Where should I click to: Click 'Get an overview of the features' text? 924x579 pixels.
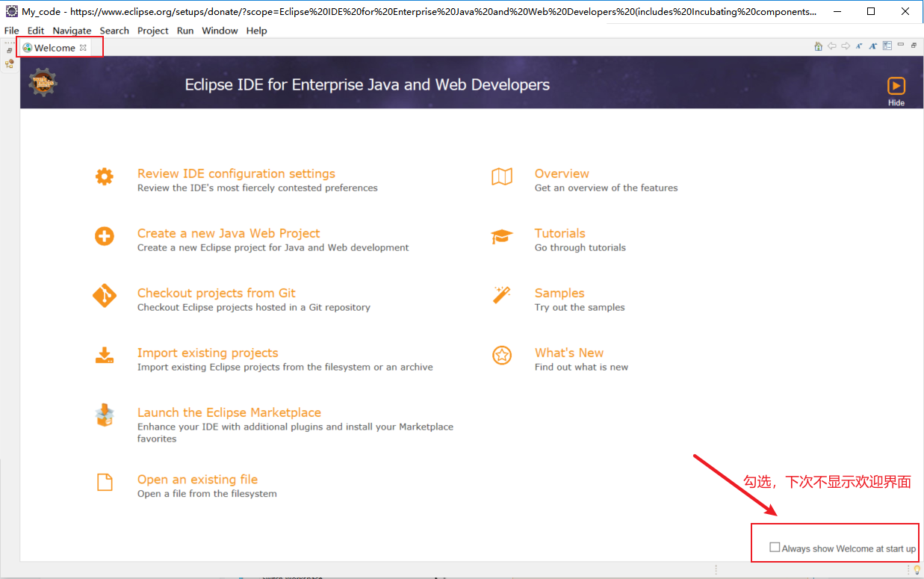(x=607, y=188)
